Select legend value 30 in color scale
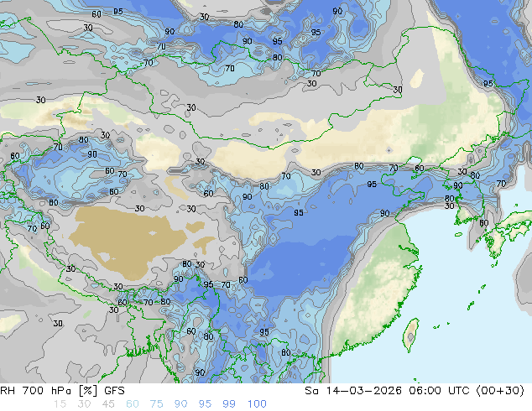This screenshot has height=411, width=532. click(84, 404)
